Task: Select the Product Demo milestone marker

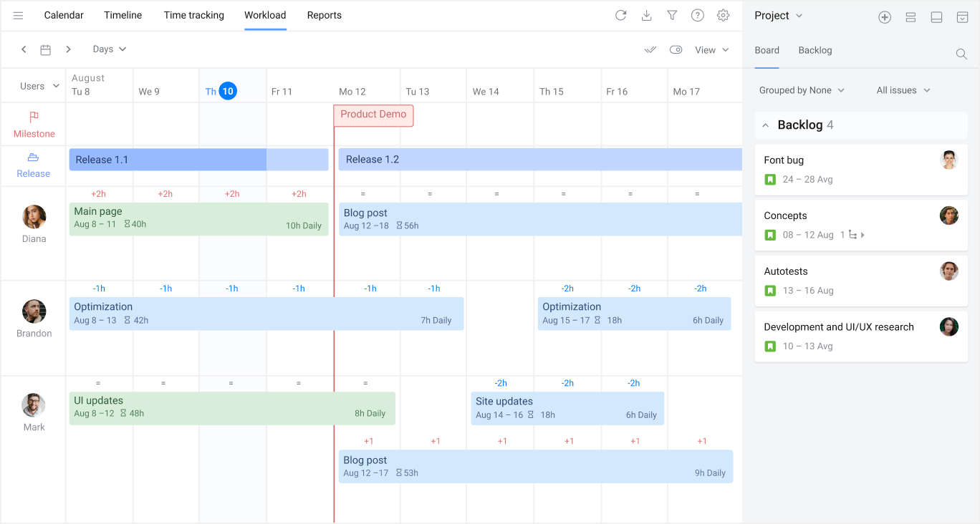Action: 373,115
